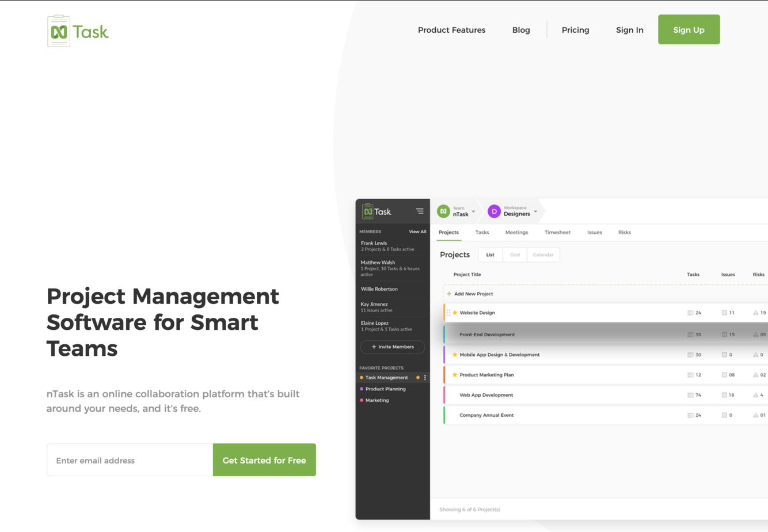Click the purple D workspace avatar
The image size is (768, 532).
pyautogui.click(x=494, y=211)
